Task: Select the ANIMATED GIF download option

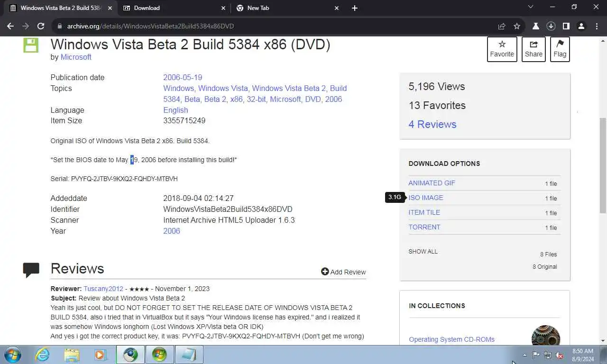Action: [432, 183]
